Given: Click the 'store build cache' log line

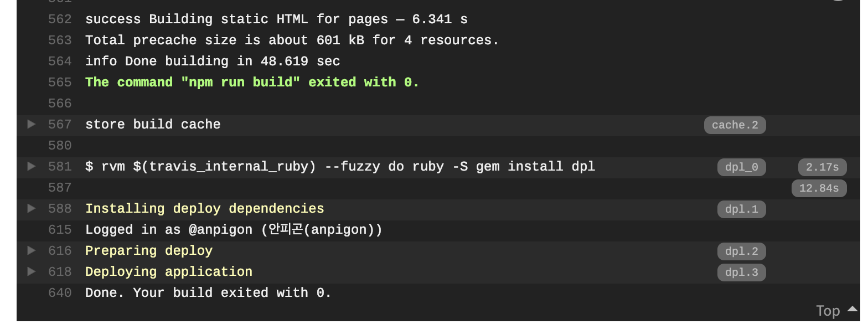Looking at the screenshot, I should [x=153, y=125].
